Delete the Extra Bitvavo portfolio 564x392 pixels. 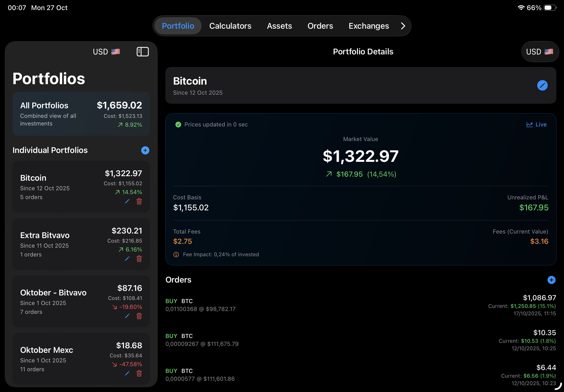click(x=139, y=259)
